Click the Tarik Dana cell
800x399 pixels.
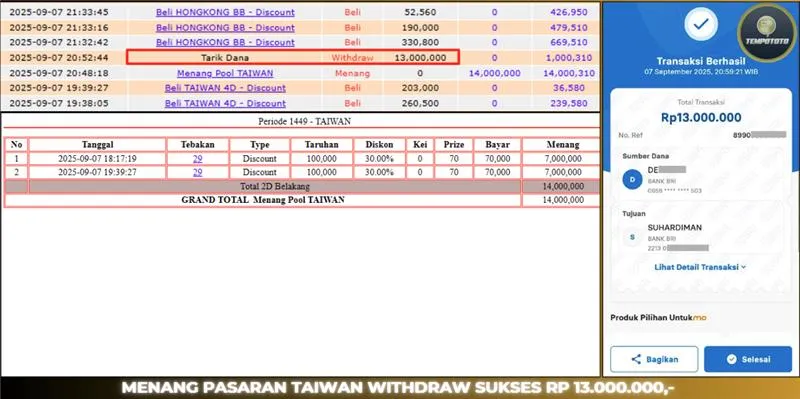(x=224, y=58)
